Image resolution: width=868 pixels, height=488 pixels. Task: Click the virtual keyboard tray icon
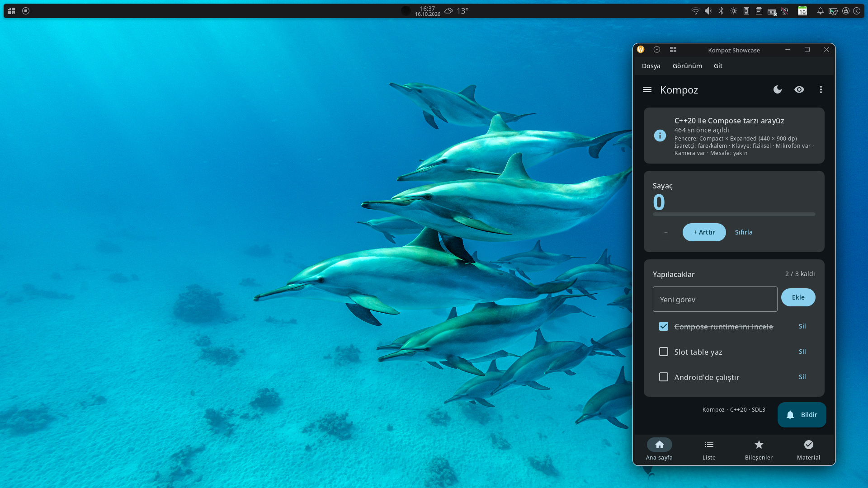click(772, 11)
